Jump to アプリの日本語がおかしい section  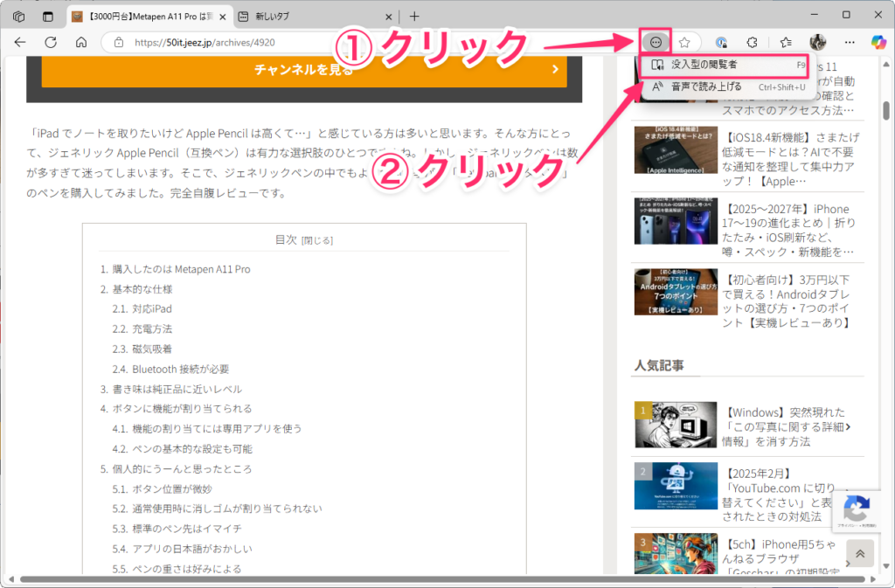[191, 549]
